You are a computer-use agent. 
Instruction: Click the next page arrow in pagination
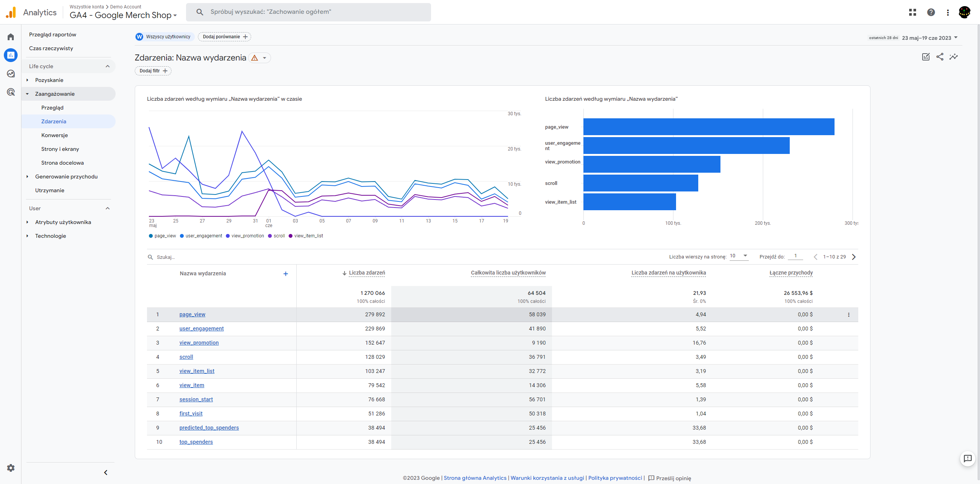click(x=854, y=257)
